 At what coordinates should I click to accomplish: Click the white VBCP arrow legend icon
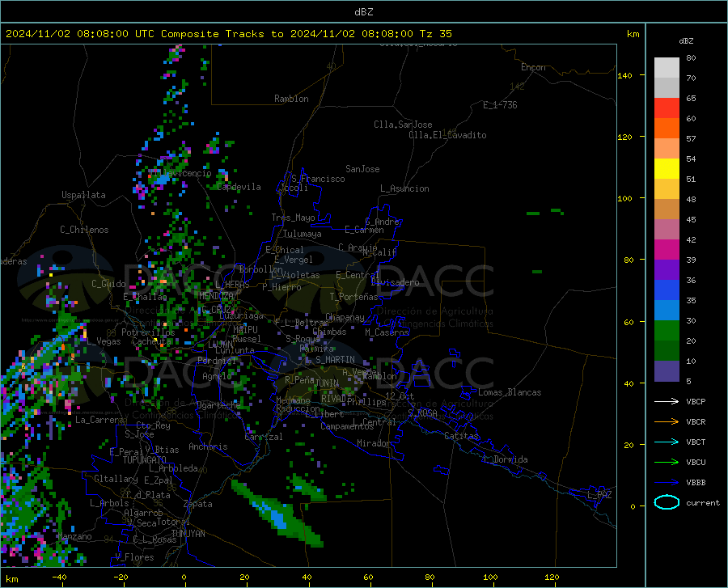[667, 401]
